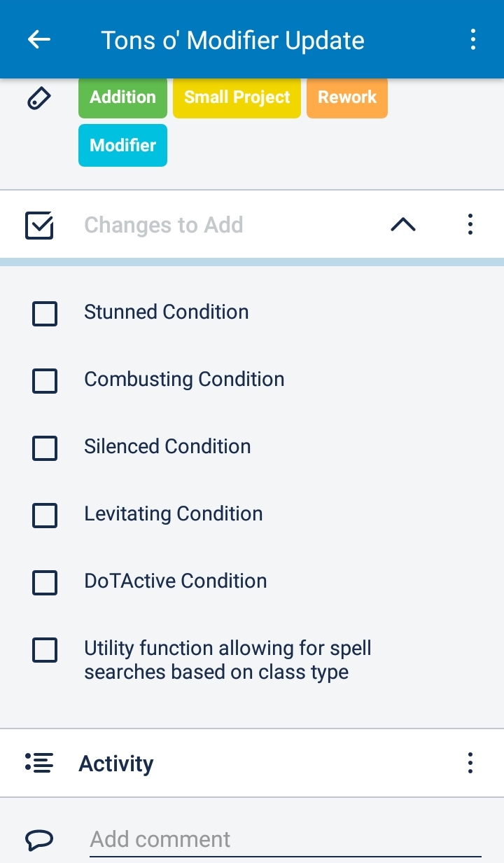Toggle the DoTActive Condition checkbox
Image resolution: width=504 pixels, height=863 pixels.
[45, 582]
